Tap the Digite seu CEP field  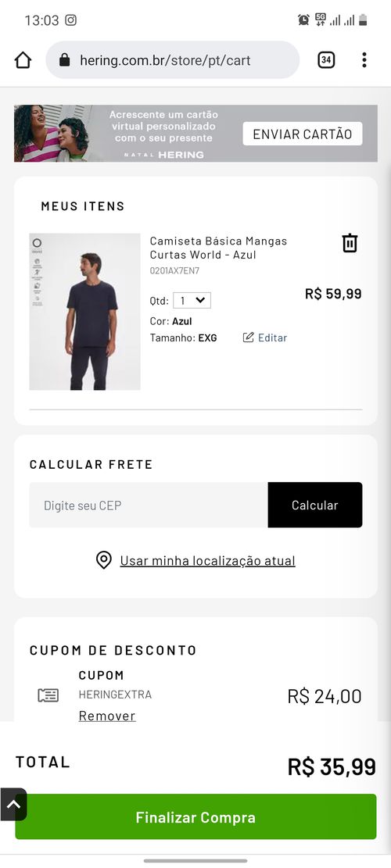point(149,505)
